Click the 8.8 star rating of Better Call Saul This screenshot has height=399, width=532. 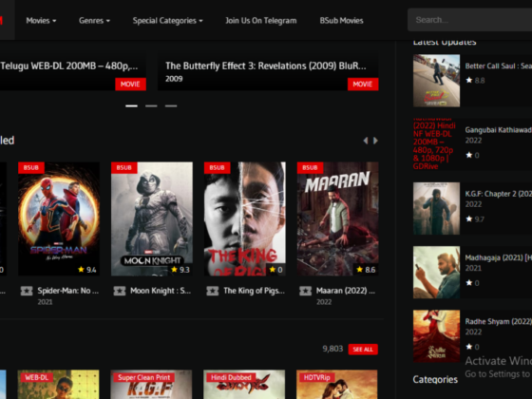point(475,81)
